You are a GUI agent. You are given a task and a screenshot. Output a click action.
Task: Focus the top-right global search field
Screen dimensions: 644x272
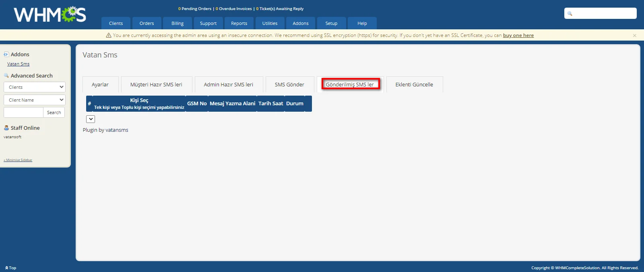coord(601,13)
